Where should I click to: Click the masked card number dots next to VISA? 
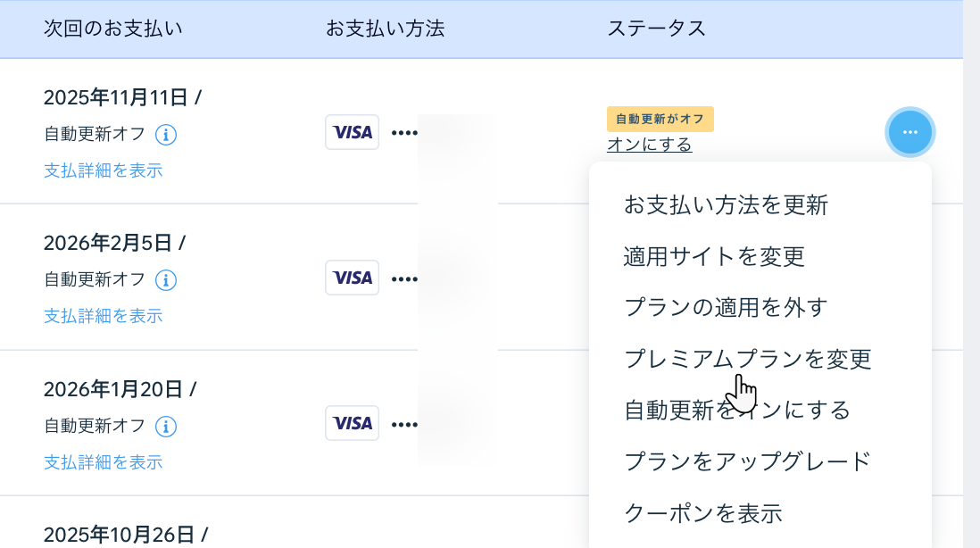[403, 131]
